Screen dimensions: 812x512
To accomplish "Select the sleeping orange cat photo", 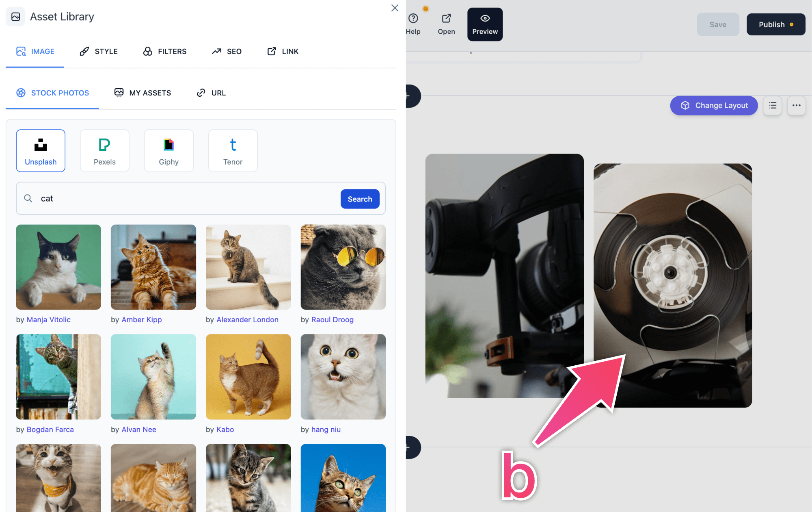I will pyautogui.click(x=153, y=478).
